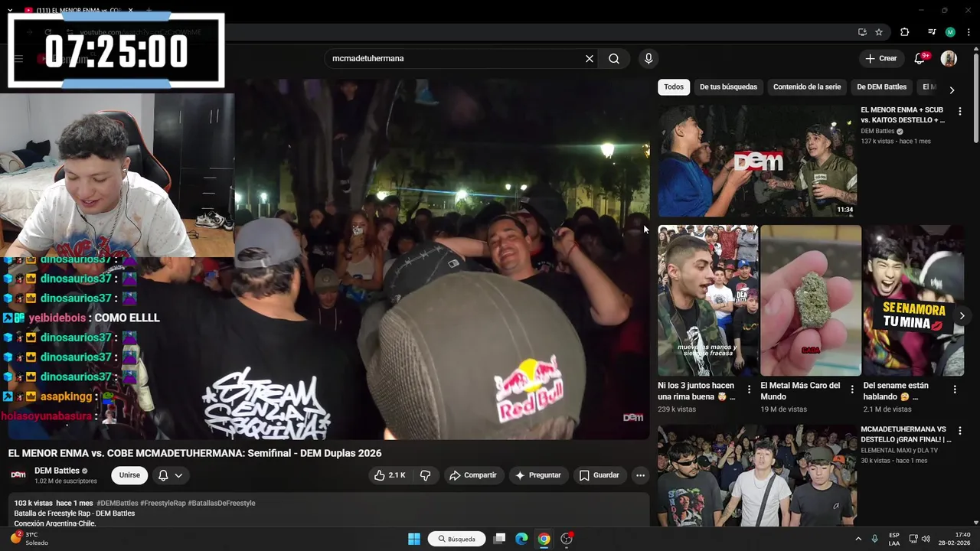
Task: Select the De tus búsquedas chip
Action: [x=728, y=87]
